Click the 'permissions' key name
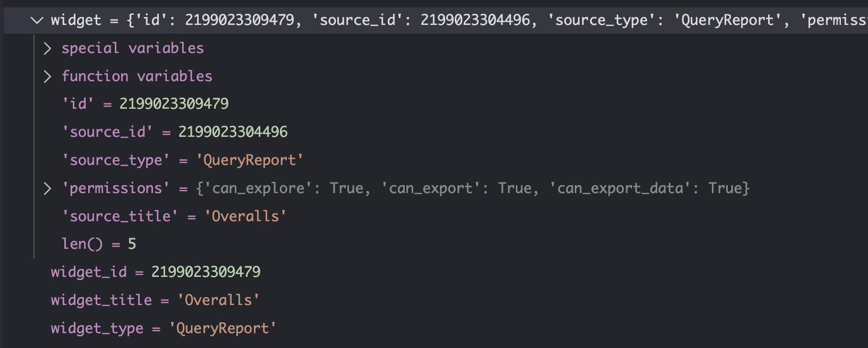Screen dimensions: 868x348 click(116, 188)
